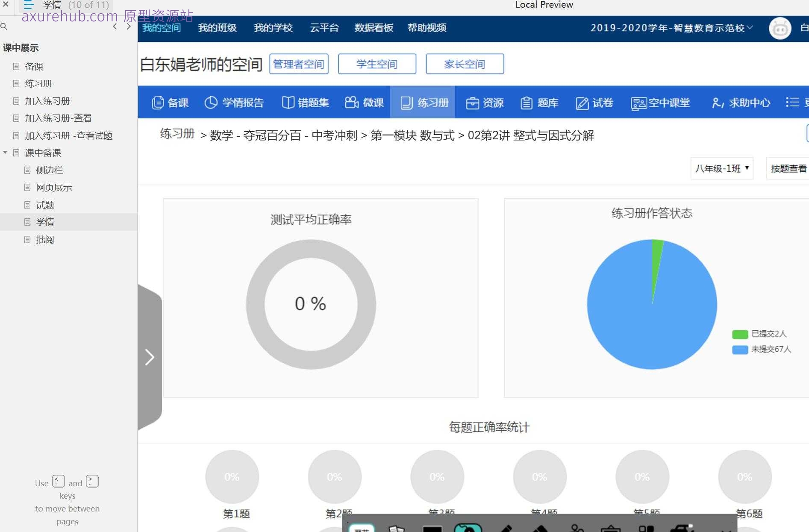Open the 八年级-1班 class dropdown
The image size is (809, 532).
[721, 168]
